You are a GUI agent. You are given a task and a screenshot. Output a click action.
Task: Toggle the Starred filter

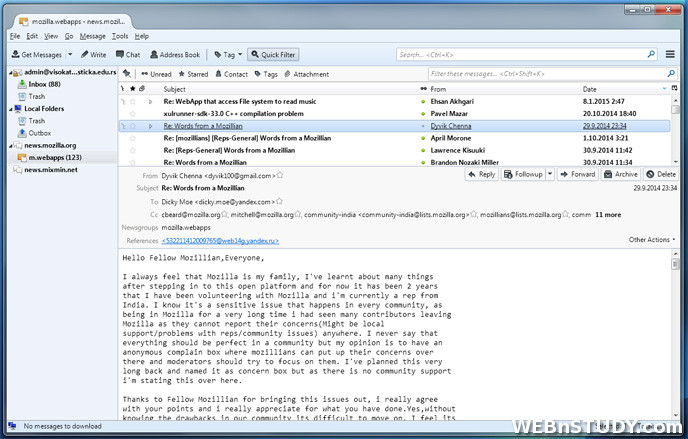[193, 74]
